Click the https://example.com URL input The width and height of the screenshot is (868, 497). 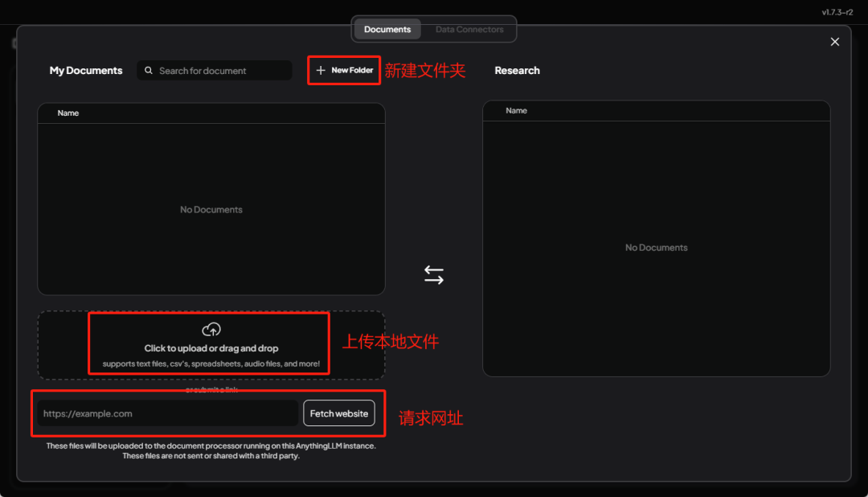pos(168,413)
